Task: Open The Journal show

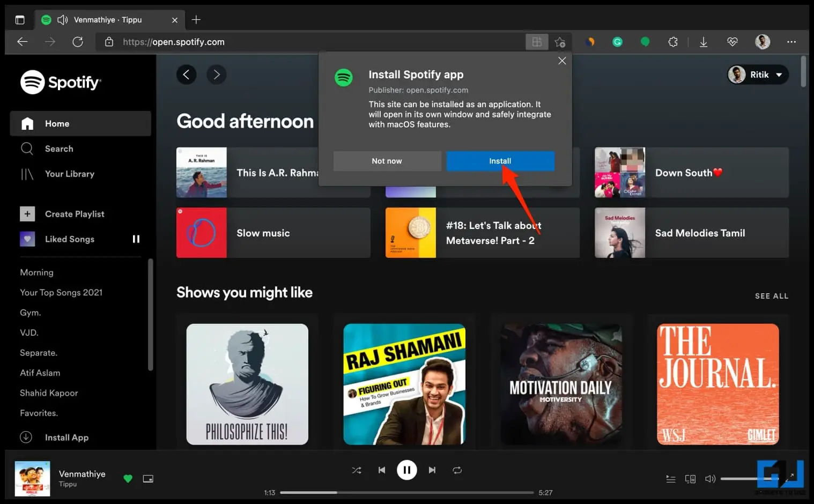Action: (718, 384)
